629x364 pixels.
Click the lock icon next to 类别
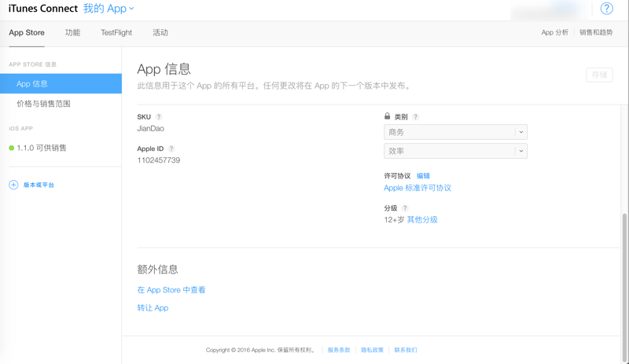click(x=387, y=116)
